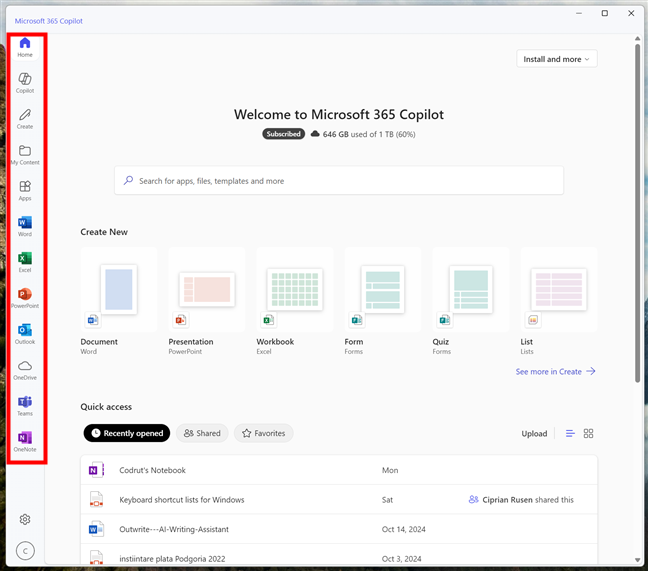The height and width of the screenshot is (571, 648).
Task: Open the account profile circle
Action: [25, 551]
